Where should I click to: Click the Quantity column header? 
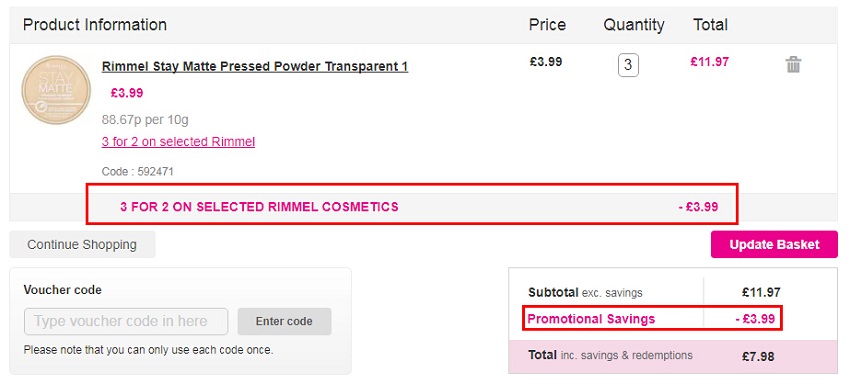(634, 25)
